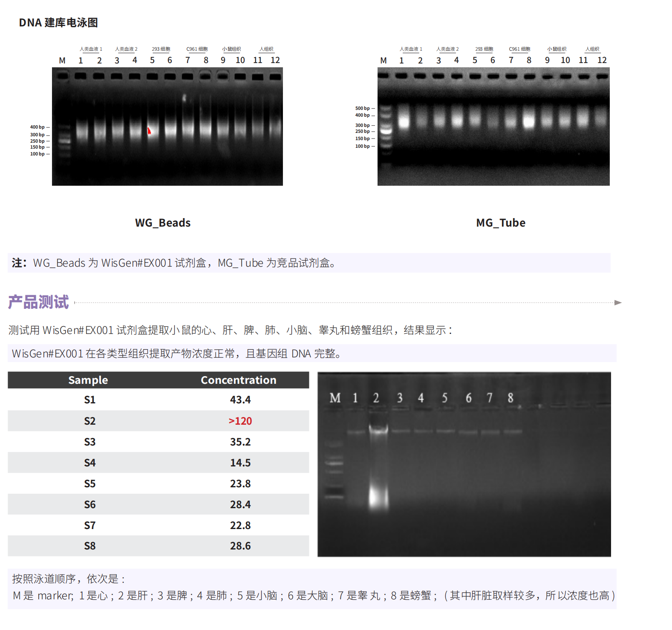Click the line 按照泳道顺序，依次是
This screenshot has width=672, height=630.
pos(69,579)
